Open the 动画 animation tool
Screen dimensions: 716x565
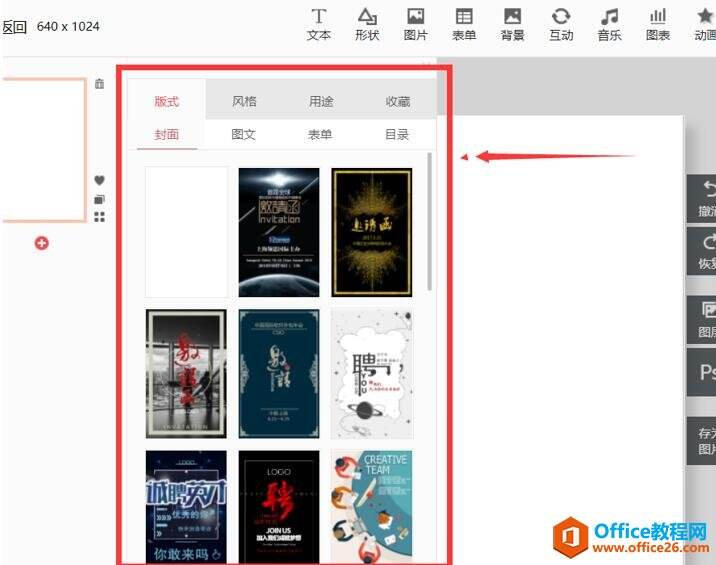click(705, 25)
